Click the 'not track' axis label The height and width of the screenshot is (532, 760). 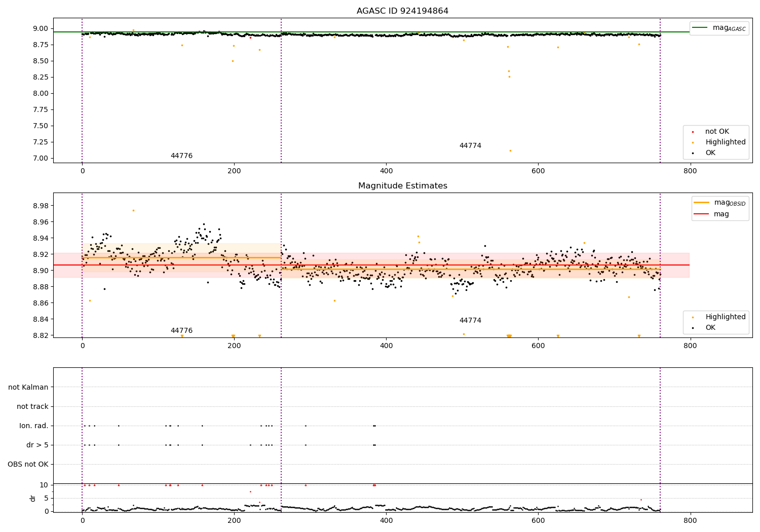[x=32, y=407]
